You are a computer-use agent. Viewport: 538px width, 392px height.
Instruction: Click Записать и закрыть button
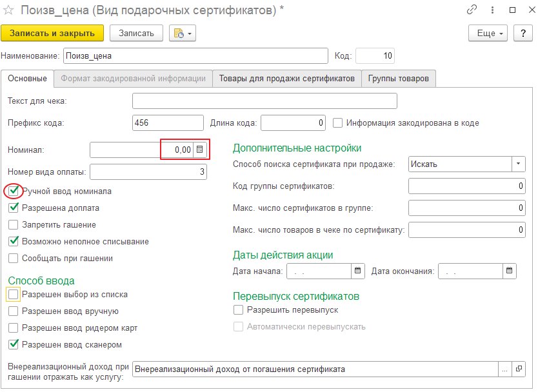point(52,34)
